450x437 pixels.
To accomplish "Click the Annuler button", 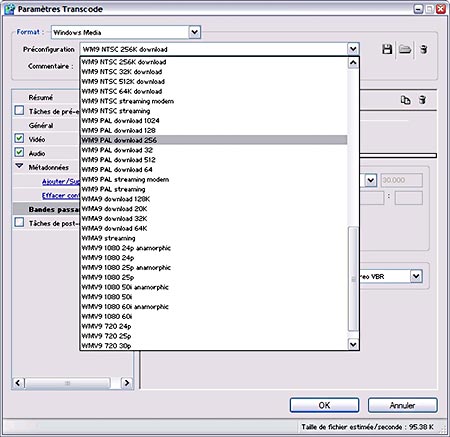I will click(402, 405).
